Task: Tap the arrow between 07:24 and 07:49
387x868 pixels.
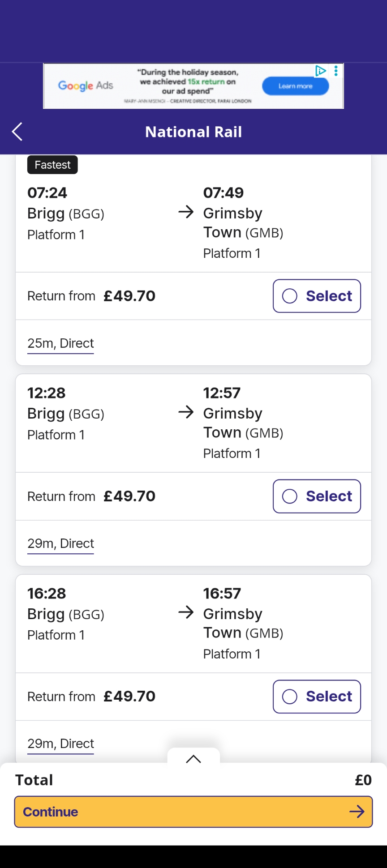Action: pyautogui.click(x=186, y=212)
